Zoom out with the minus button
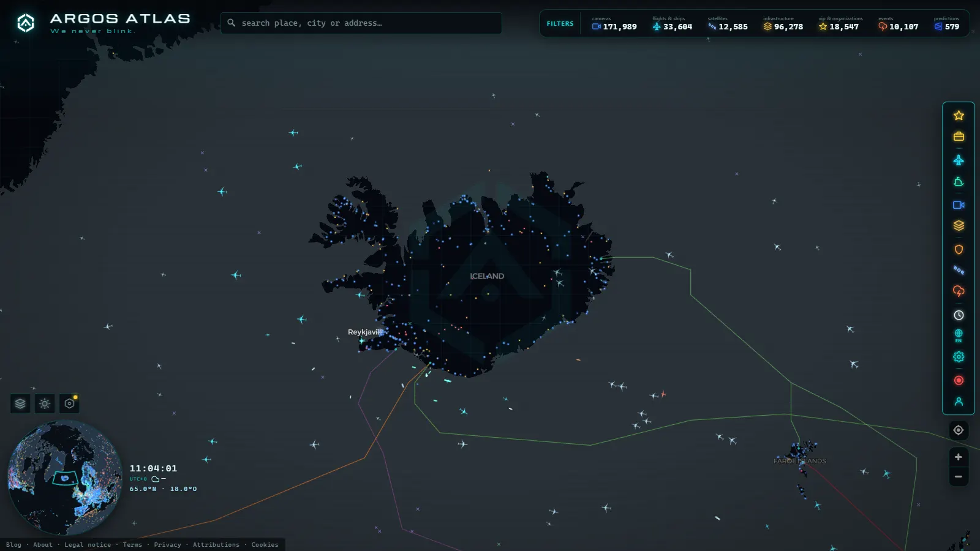Image resolution: width=980 pixels, height=551 pixels. [x=959, y=477]
